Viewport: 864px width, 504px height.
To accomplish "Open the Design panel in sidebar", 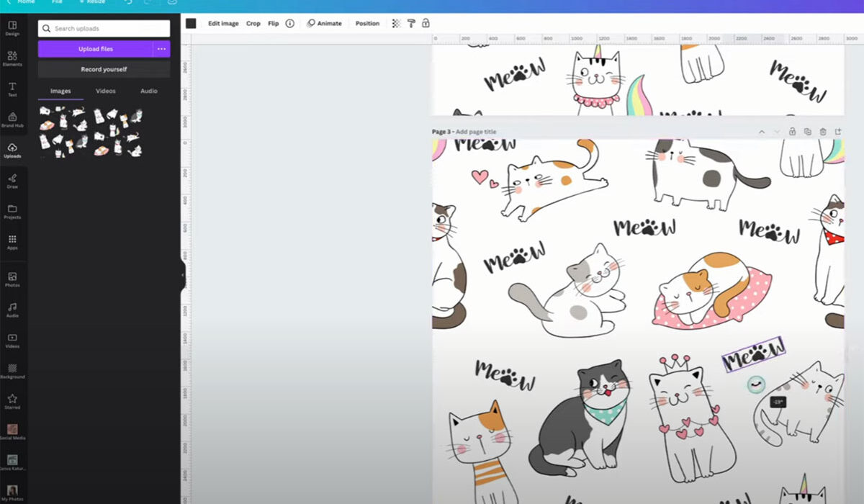I will tap(12, 28).
